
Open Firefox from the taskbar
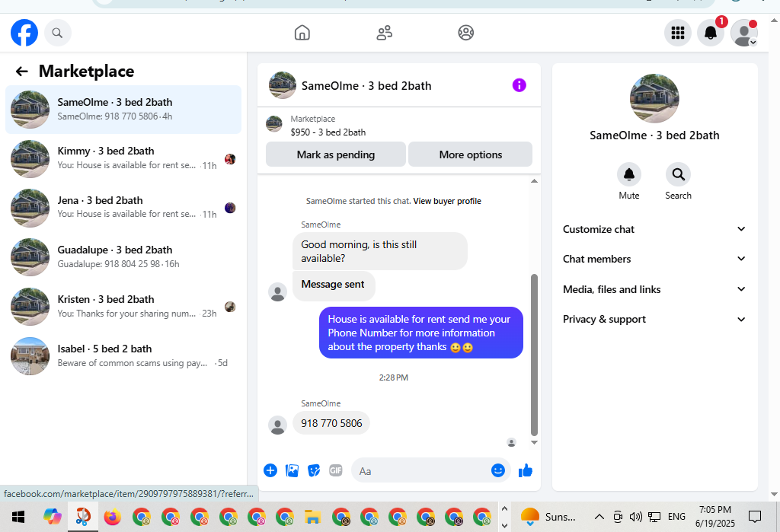pos(113,517)
